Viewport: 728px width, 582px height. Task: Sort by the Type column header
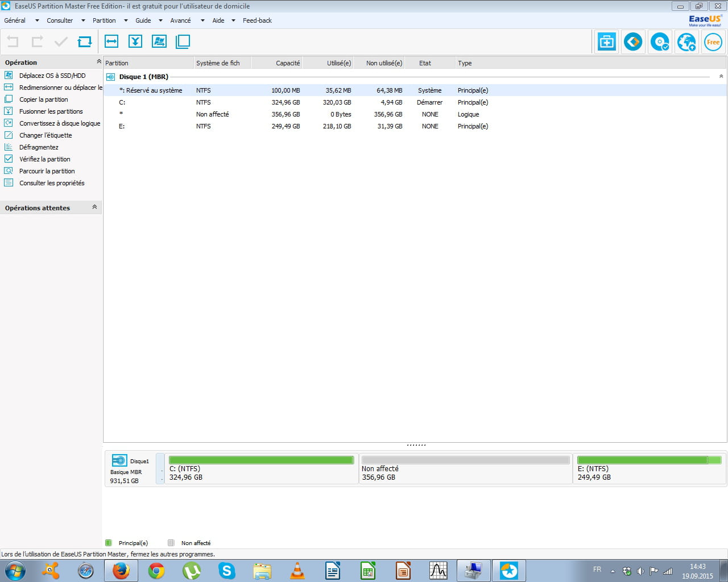click(x=591, y=63)
